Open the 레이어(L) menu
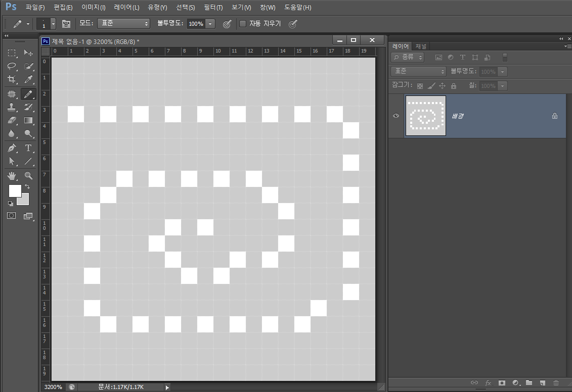572x392 pixels. (126, 7)
